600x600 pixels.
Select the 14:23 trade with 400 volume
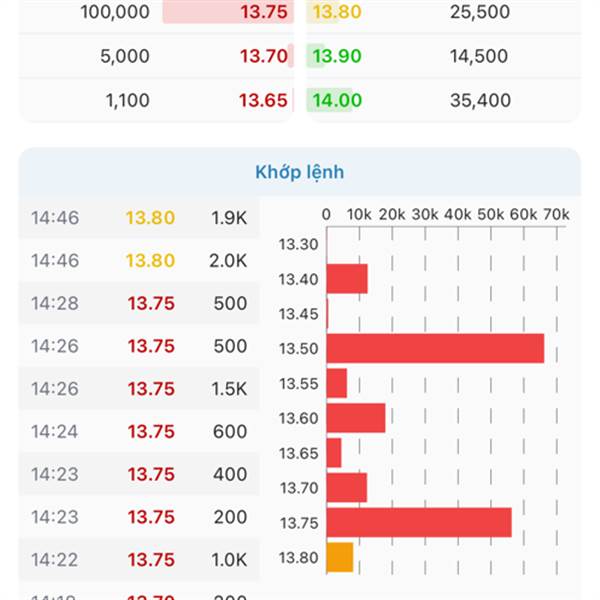138,475
